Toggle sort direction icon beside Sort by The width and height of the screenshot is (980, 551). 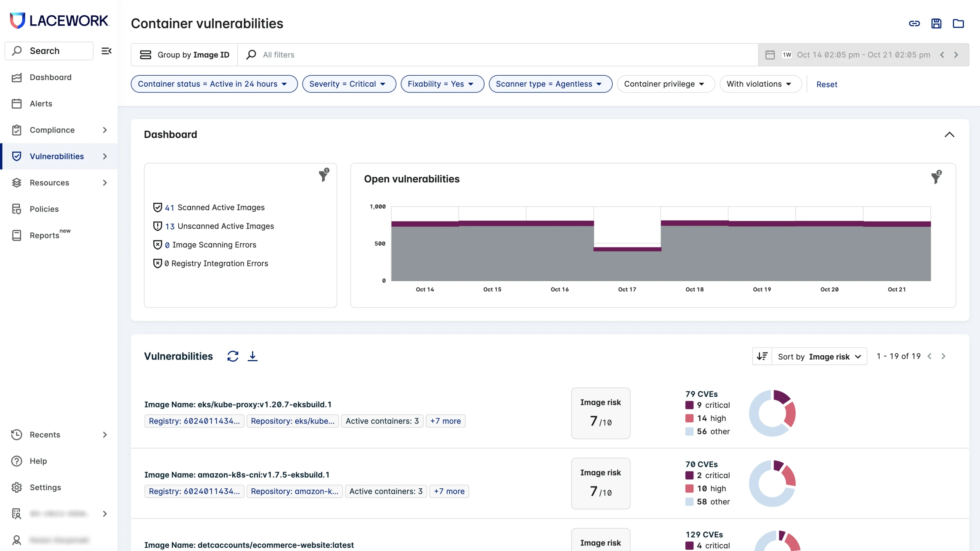(762, 356)
